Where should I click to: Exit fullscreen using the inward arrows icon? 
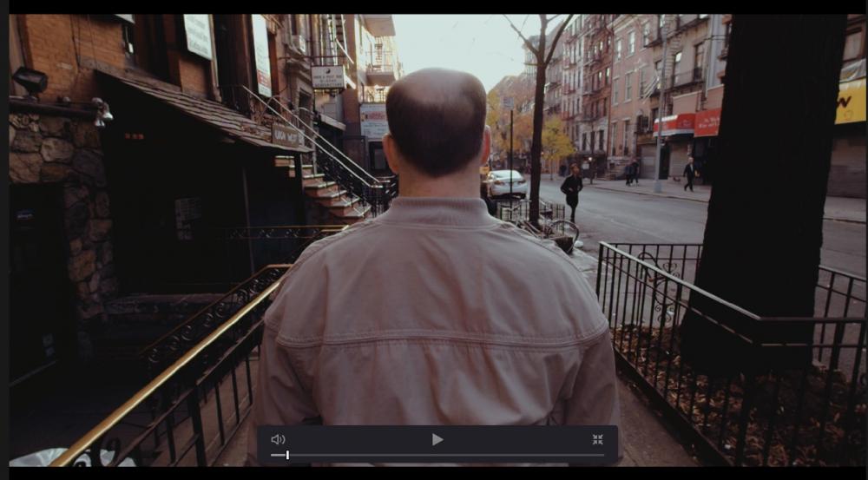pos(597,439)
